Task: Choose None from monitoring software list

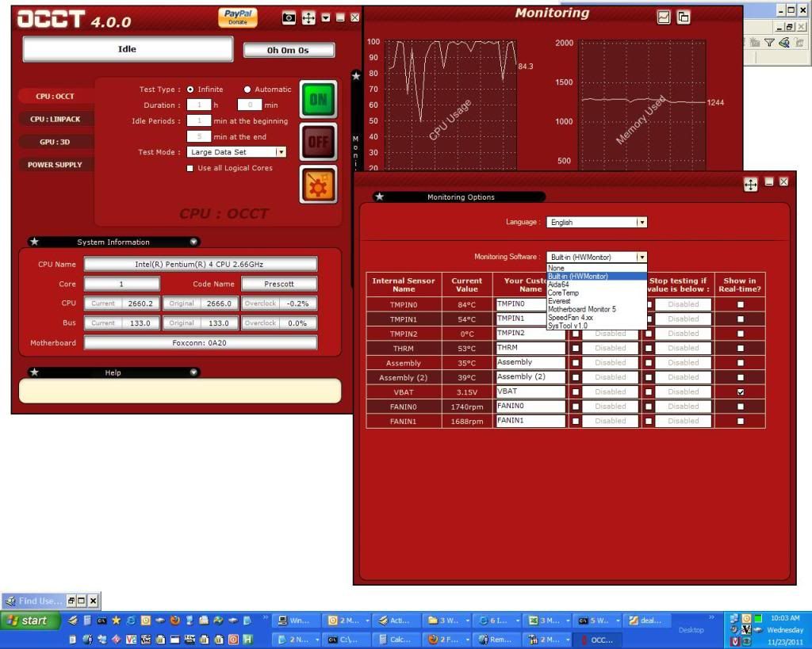Action: click(596, 268)
